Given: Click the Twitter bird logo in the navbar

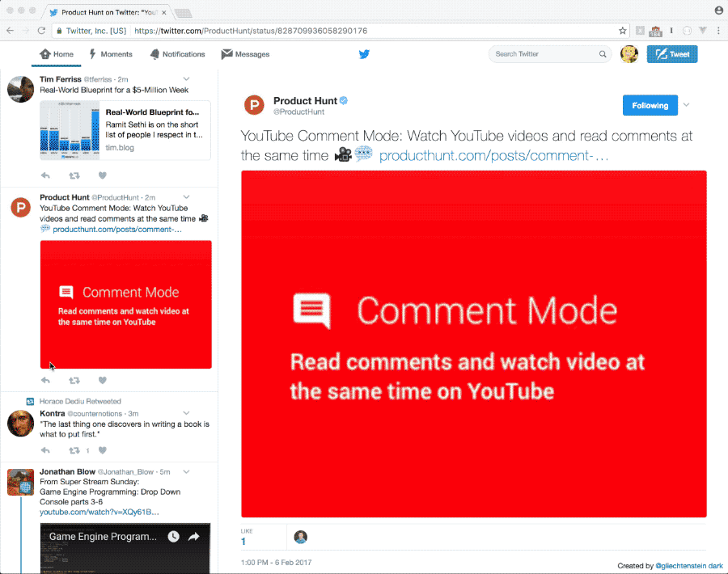Looking at the screenshot, I should pyautogui.click(x=365, y=54).
